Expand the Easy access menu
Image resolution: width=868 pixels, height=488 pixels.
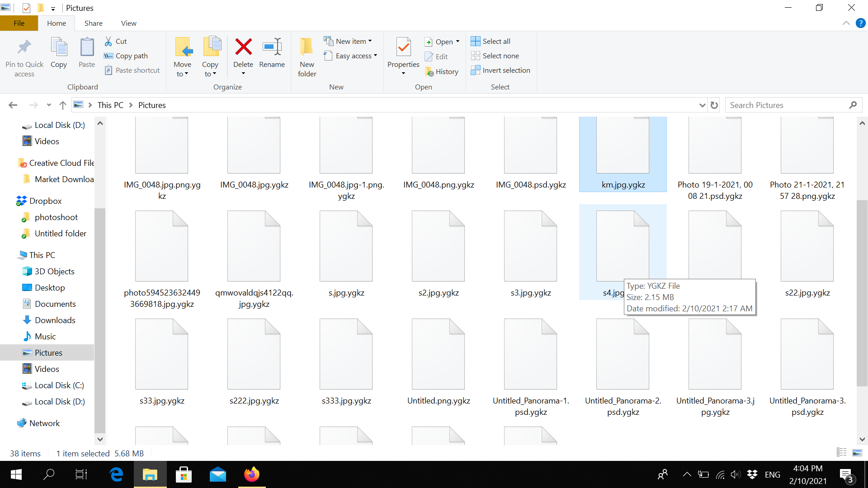(351, 56)
